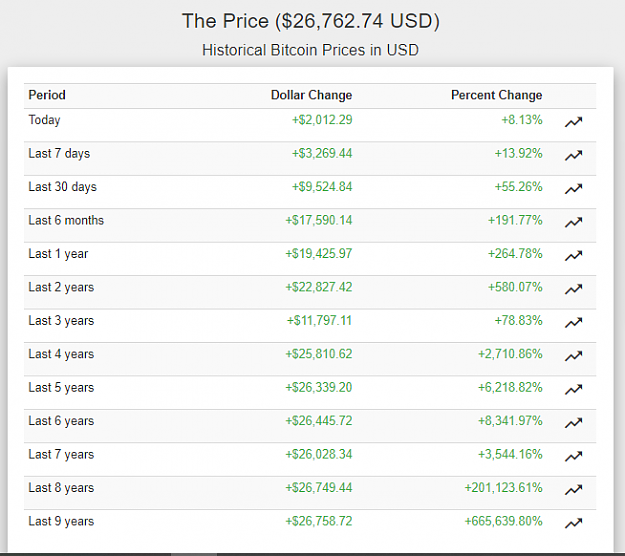Select the Last 5 years label
This screenshot has width=625, height=556.
[61, 388]
